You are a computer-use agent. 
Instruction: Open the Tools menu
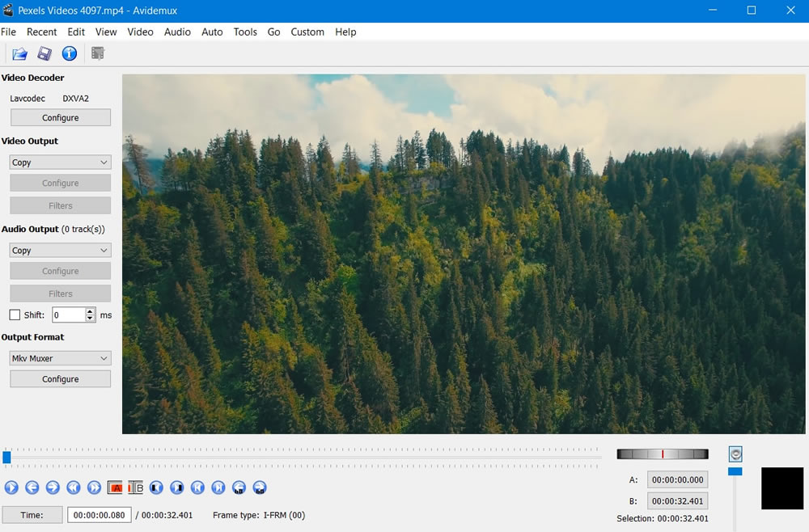245,32
